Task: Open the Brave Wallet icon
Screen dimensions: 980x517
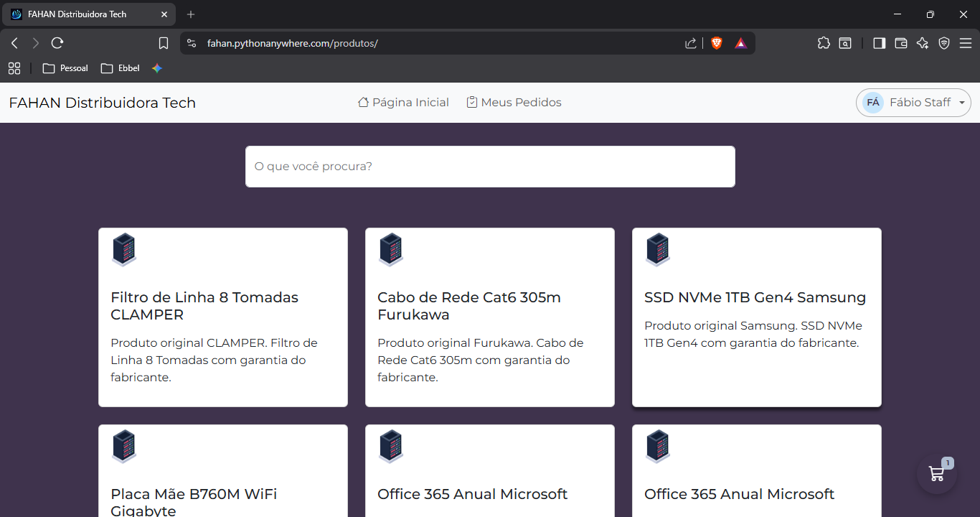Action: [901, 43]
